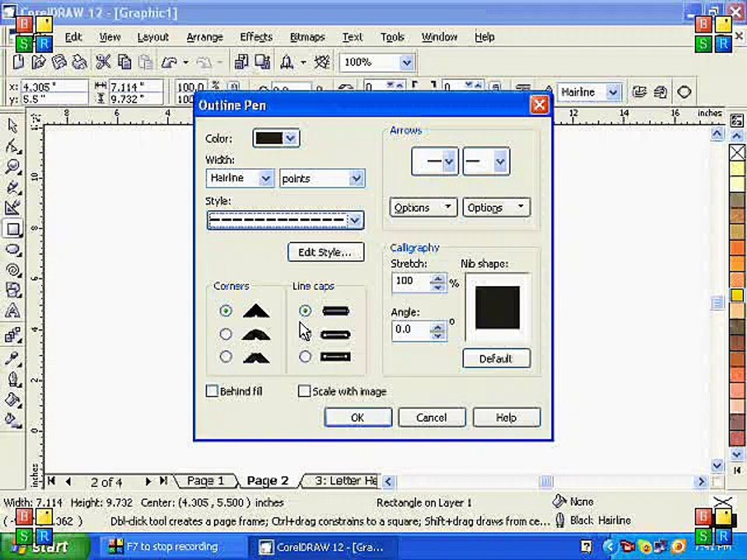Image resolution: width=747 pixels, height=560 pixels.
Task: Open the Bitmaps menu
Action: pyautogui.click(x=308, y=37)
